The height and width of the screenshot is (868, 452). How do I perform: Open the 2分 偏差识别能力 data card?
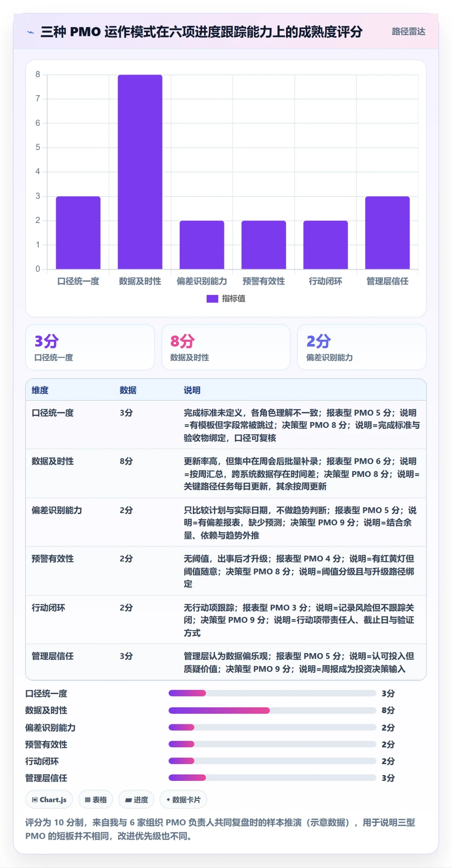pyautogui.click(x=362, y=347)
